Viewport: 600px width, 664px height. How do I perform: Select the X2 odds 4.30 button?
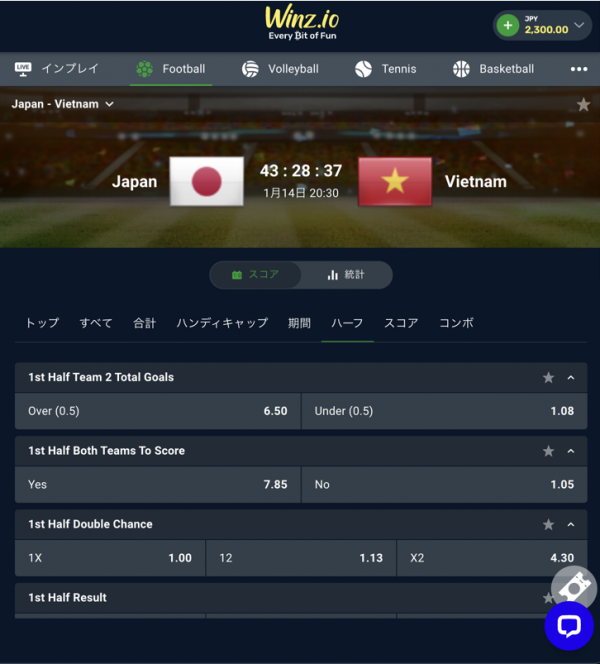tap(492, 558)
